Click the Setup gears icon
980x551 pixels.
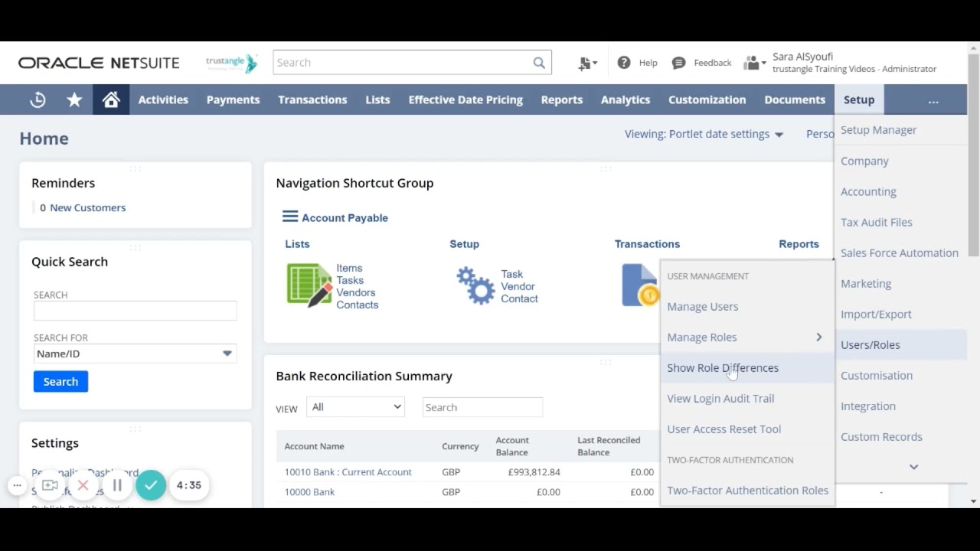(475, 285)
